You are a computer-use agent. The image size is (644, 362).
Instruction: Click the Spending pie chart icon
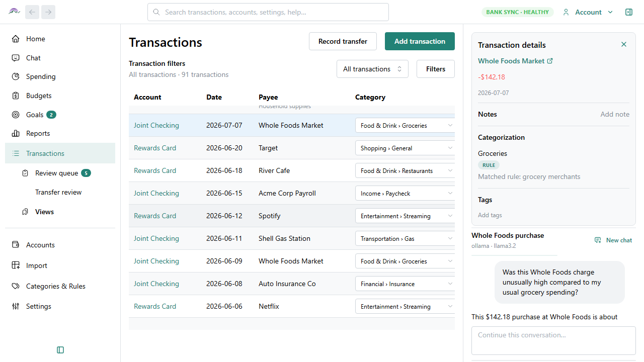pos(16,76)
